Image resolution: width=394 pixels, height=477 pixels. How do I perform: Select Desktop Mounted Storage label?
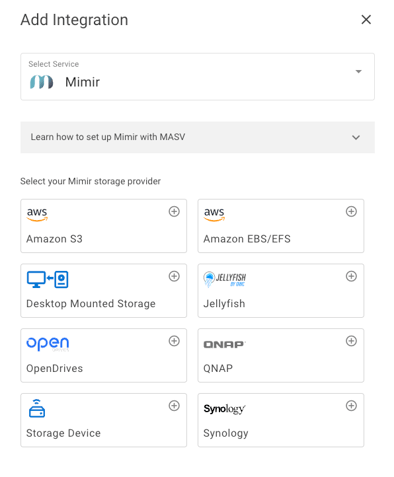point(91,303)
